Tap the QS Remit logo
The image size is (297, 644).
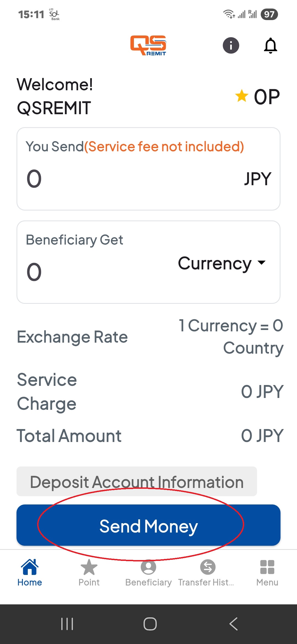coord(148,45)
